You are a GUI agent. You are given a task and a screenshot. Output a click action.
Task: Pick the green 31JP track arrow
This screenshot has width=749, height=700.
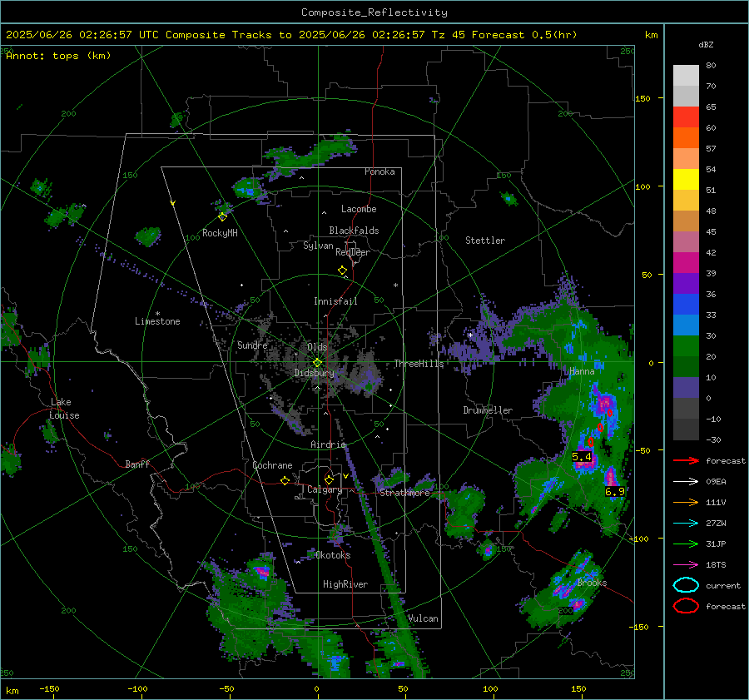coord(686,544)
